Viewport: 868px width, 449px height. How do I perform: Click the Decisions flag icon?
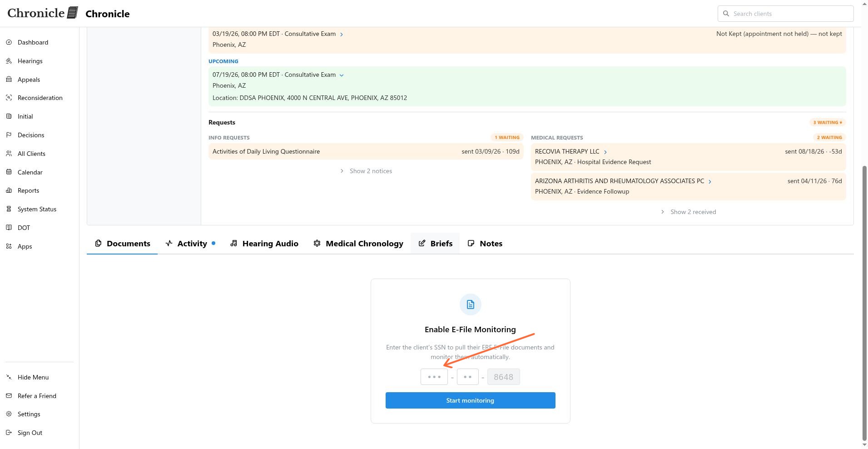point(9,135)
